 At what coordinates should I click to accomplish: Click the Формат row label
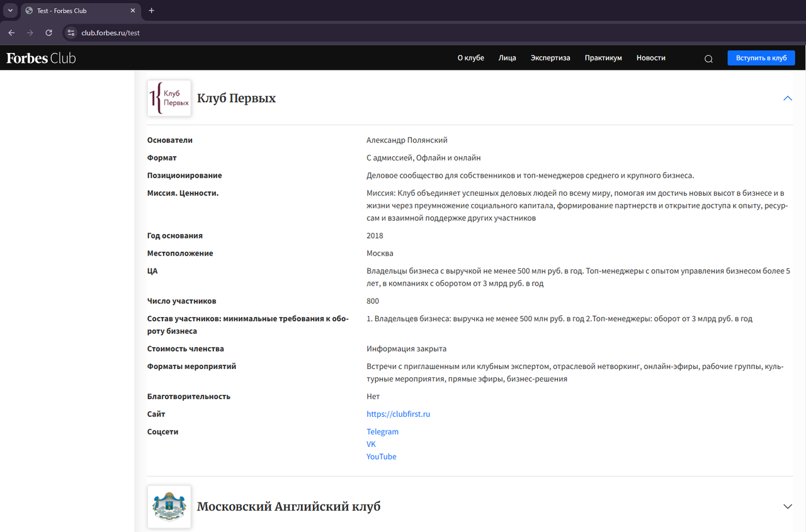162,158
